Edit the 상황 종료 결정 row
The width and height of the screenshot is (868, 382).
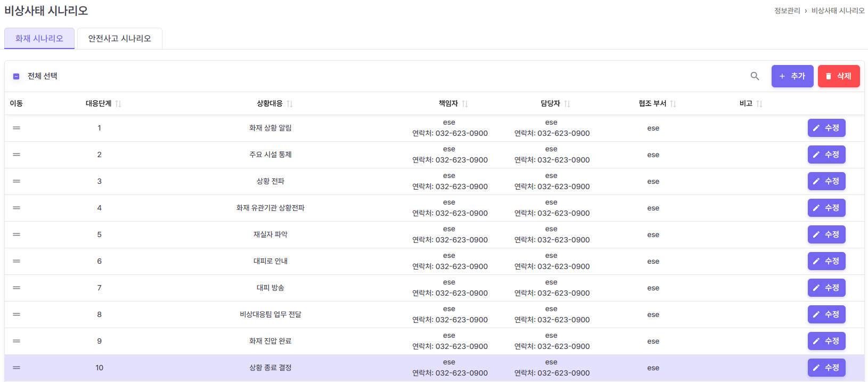click(x=826, y=368)
